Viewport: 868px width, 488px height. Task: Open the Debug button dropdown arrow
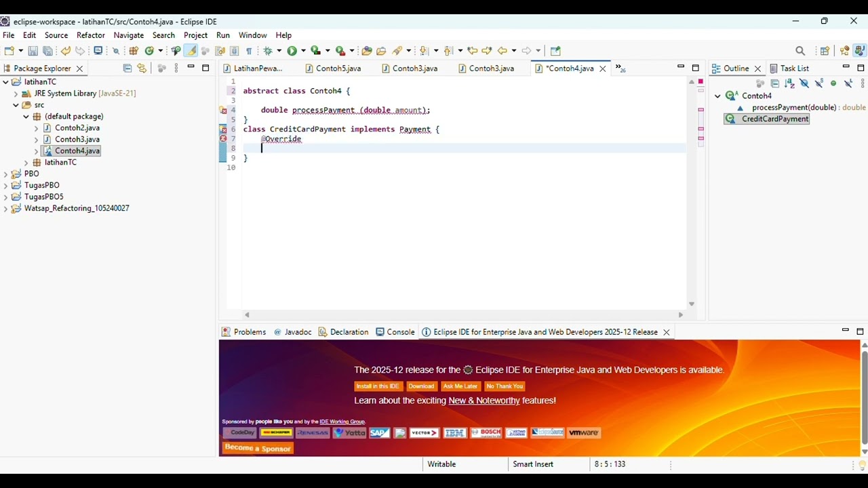pyautogui.click(x=279, y=51)
